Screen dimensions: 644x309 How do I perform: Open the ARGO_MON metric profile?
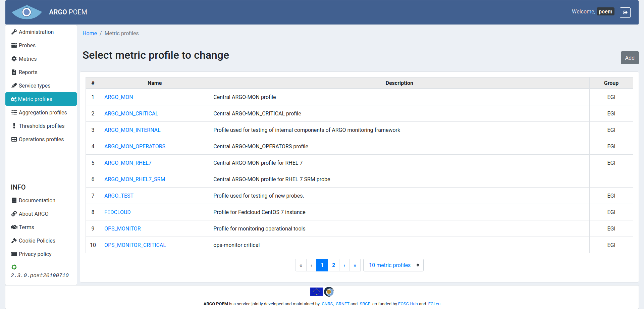coord(119,97)
